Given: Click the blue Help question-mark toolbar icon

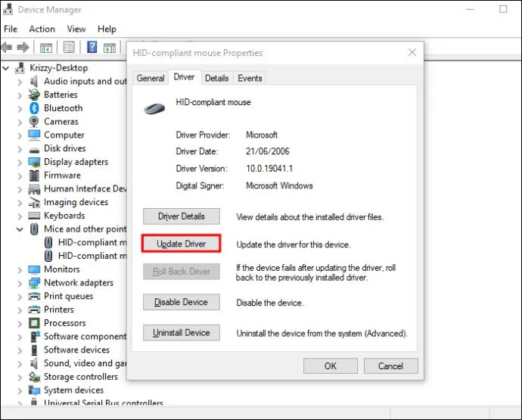Looking at the screenshot, I should click(92, 47).
